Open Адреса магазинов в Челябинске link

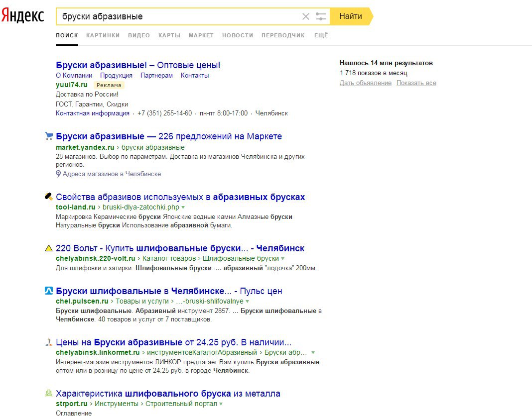(x=112, y=174)
